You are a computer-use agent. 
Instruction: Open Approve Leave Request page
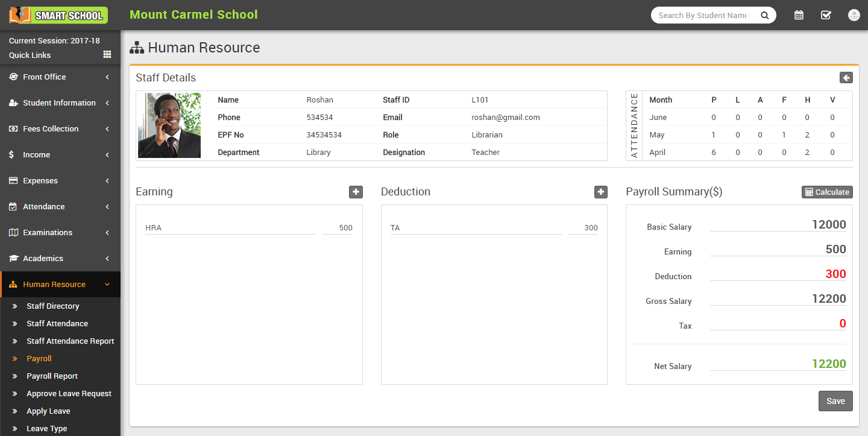pyautogui.click(x=69, y=394)
